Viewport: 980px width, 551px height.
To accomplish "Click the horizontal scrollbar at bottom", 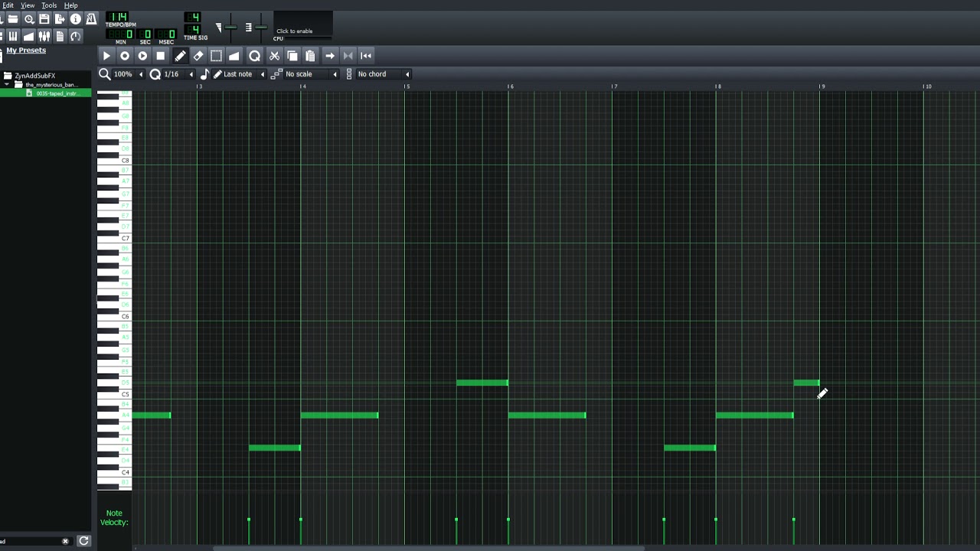I will tap(427, 548).
